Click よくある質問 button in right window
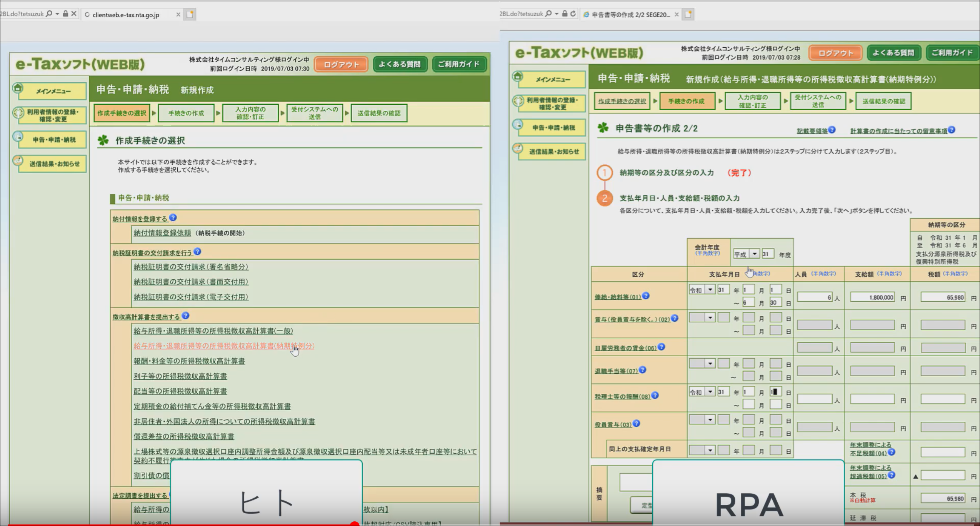Image resolution: width=980 pixels, height=526 pixels. pyautogui.click(x=894, y=53)
